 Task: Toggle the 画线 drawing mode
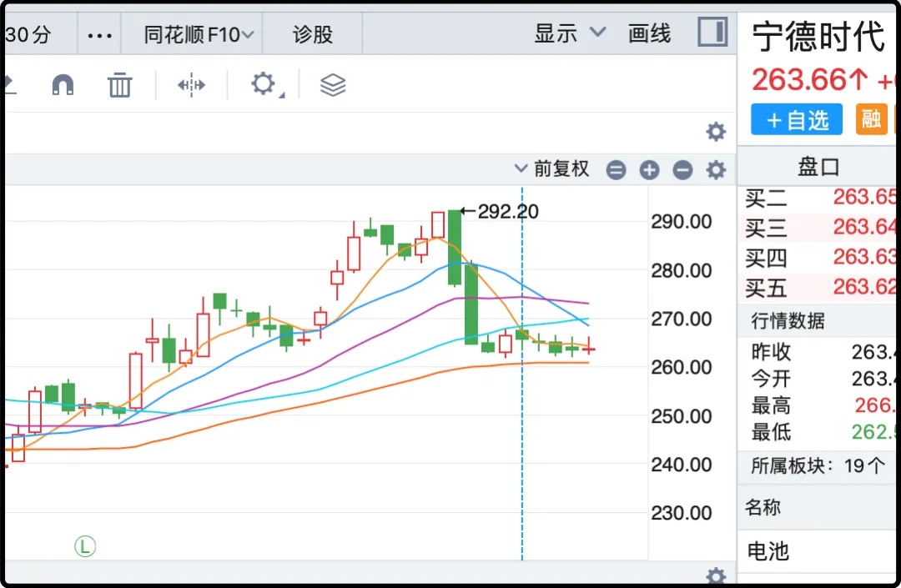click(649, 34)
